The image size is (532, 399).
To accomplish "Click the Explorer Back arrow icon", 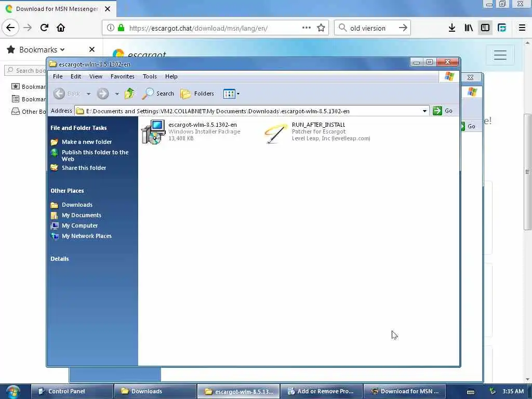I will 59,94.
